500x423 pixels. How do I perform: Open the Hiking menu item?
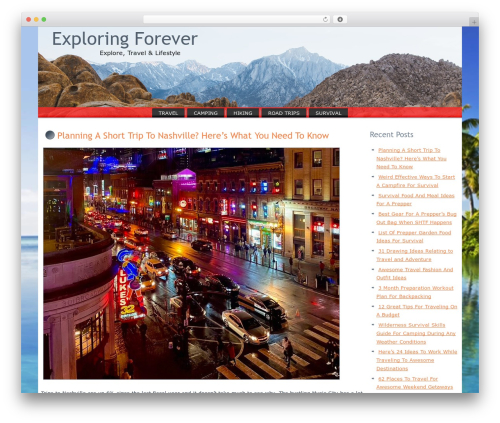coord(243,113)
